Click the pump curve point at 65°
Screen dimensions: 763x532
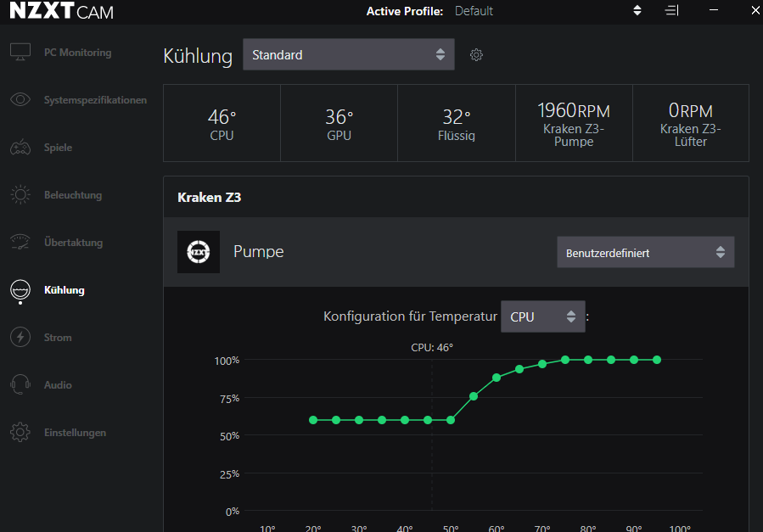519,369
